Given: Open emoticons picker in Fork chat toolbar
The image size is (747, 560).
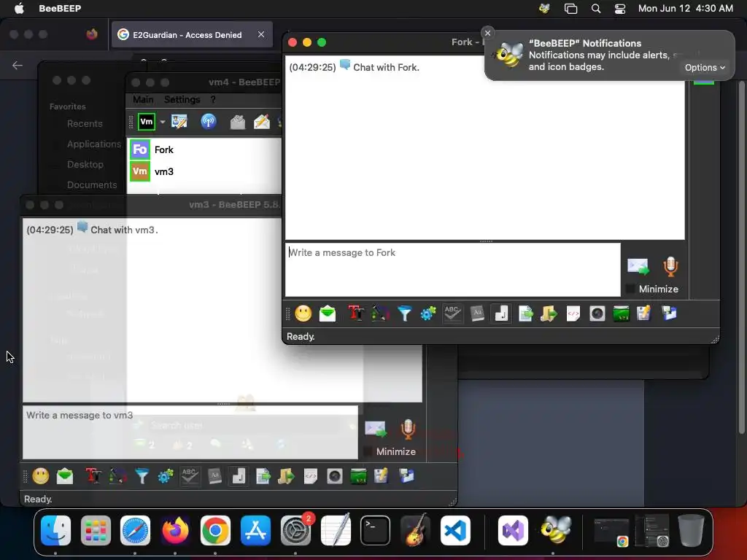Looking at the screenshot, I should 303,314.
